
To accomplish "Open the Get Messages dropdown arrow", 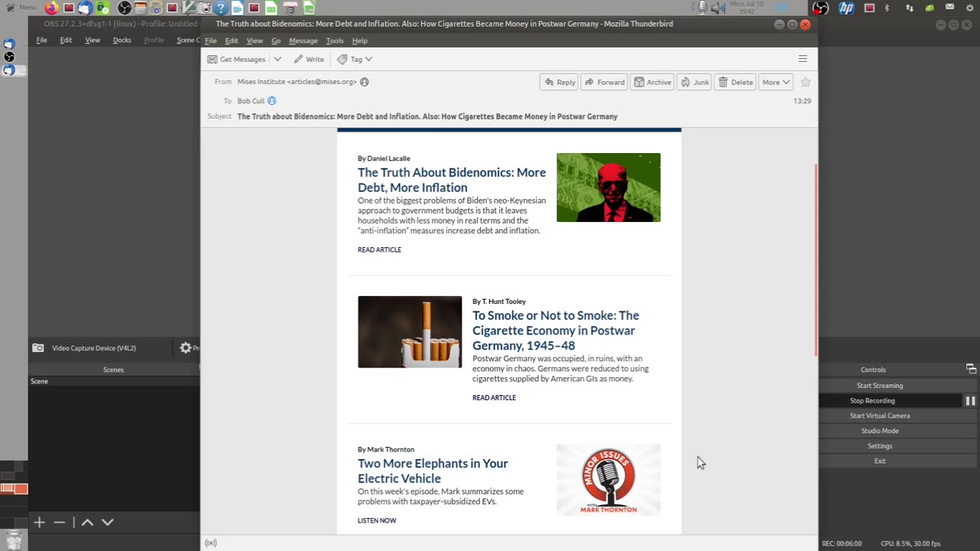I will 277,59.
